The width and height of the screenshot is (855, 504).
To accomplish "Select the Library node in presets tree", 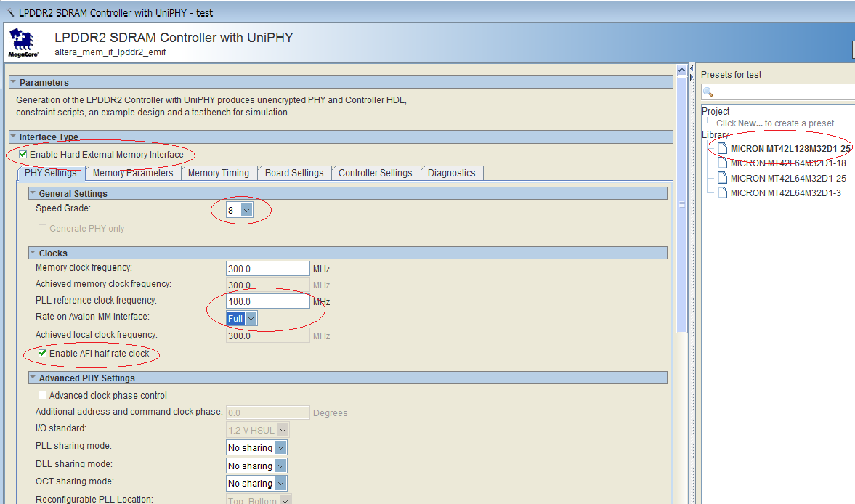I will click(715, 134).
